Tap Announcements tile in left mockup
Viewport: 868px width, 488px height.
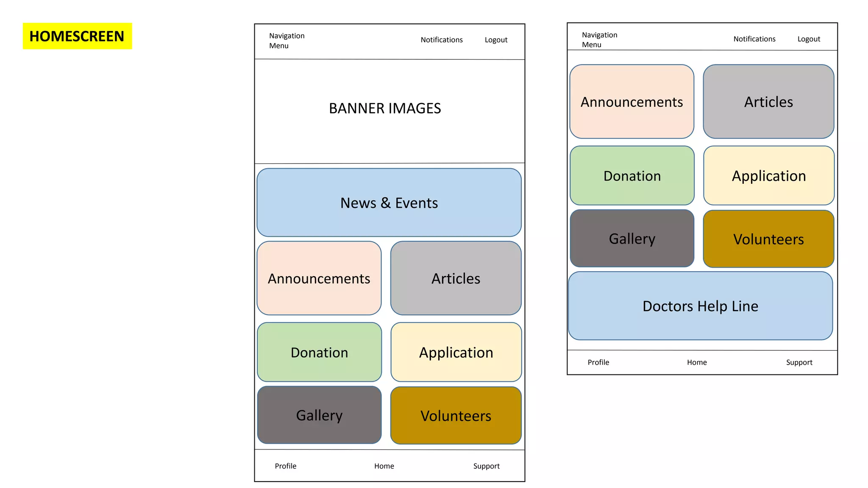tap(319, 278)
